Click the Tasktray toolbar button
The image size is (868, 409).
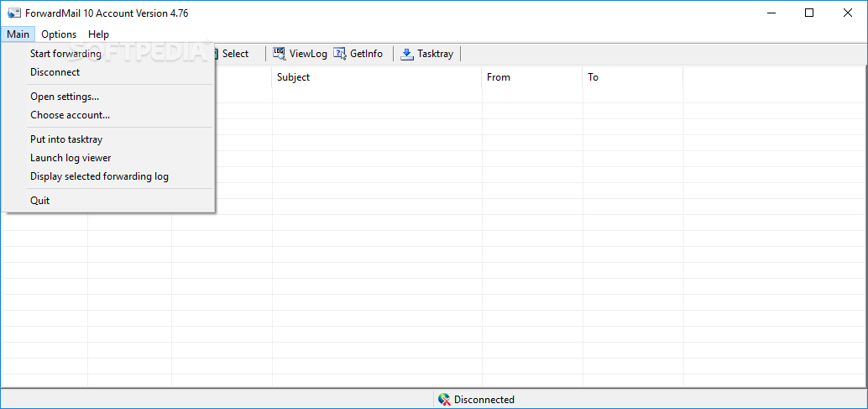pos(426,54)
